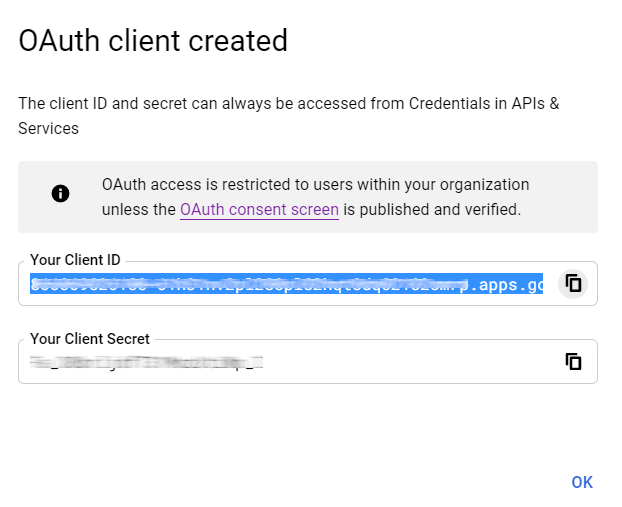
Task: Click the ".apps.go" end of Client ID
Action: coord(508,284)
